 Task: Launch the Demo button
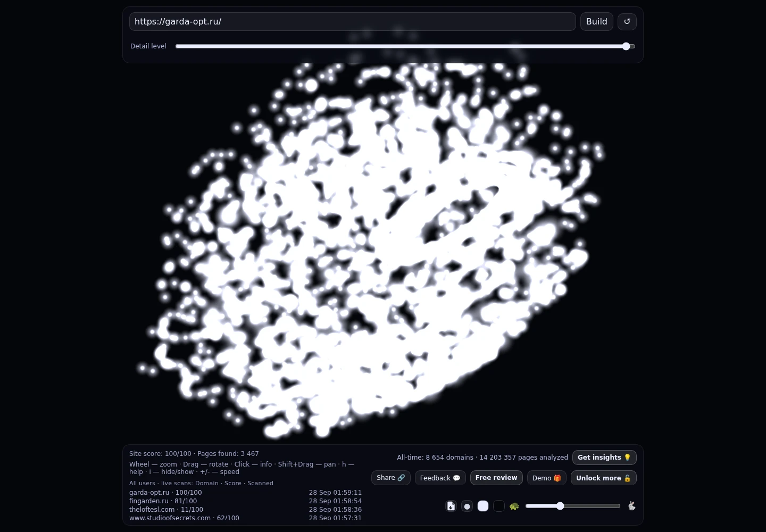click(547, 478)
